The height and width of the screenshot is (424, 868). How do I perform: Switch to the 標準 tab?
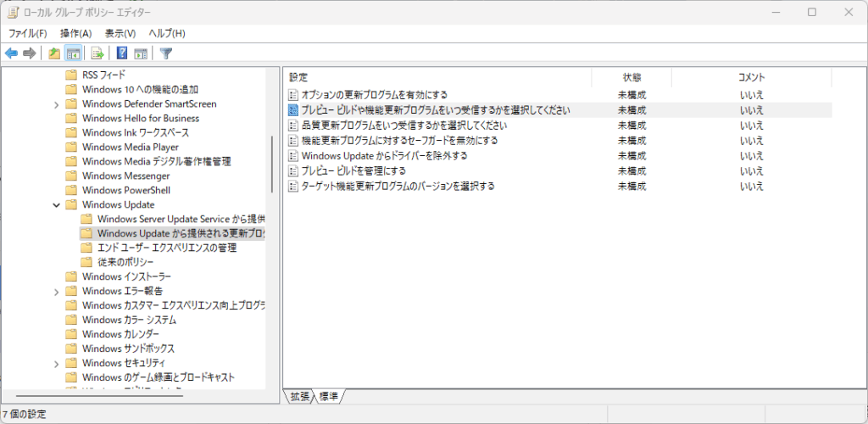point(329,396)
